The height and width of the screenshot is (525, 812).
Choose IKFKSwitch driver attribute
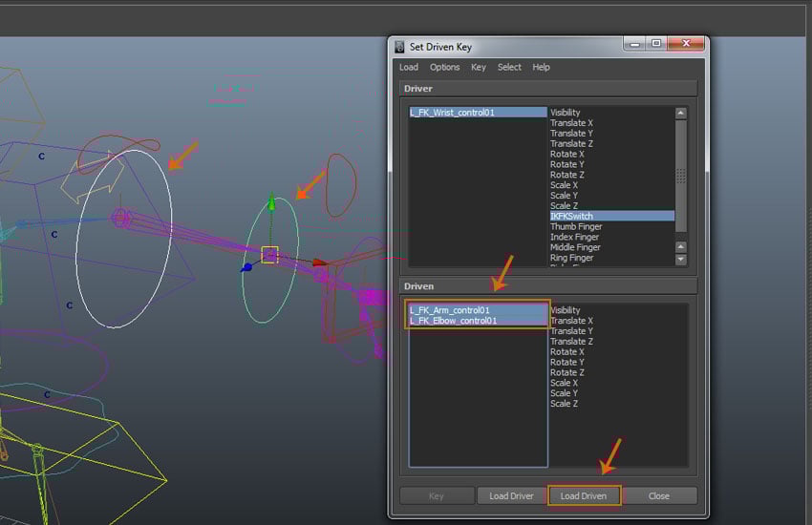(x=571, y=217)
